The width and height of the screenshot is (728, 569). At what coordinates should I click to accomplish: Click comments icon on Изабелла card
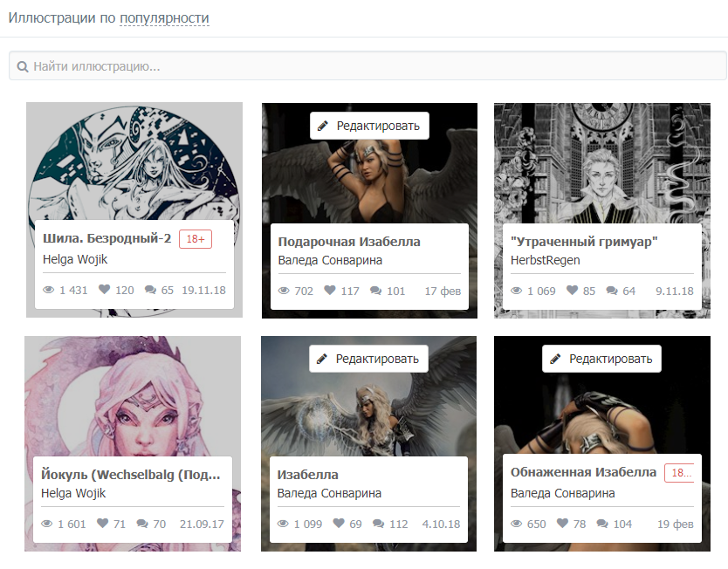click(378, 524)
